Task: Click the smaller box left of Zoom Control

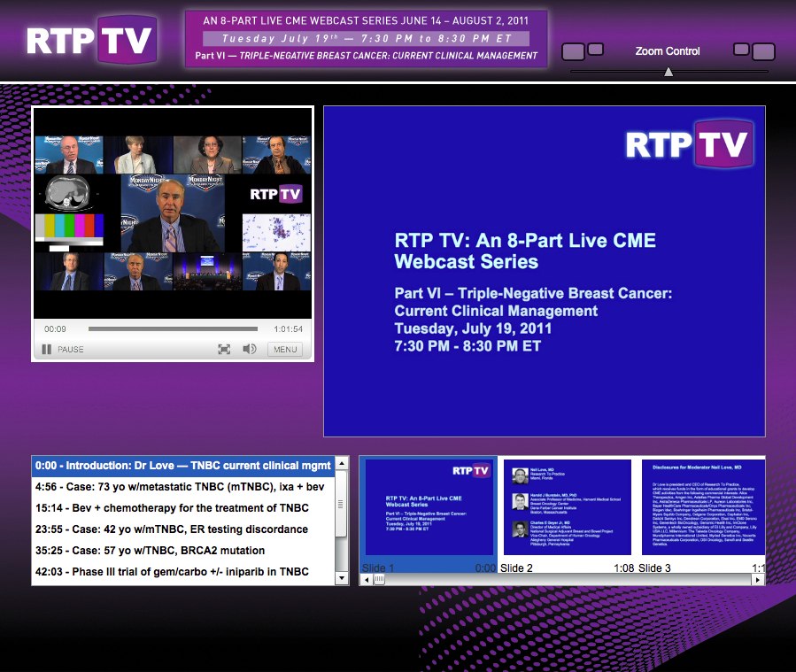Action: click(x=596, y=49)
